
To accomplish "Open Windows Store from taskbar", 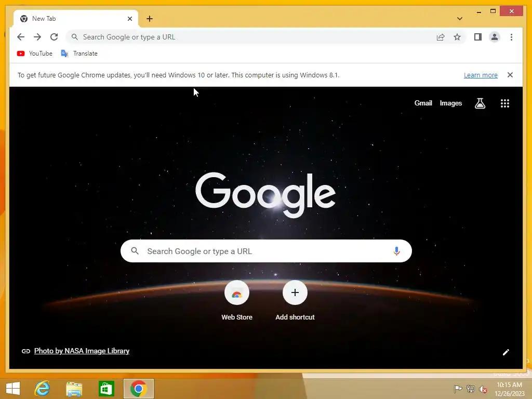I will (106, 389).
